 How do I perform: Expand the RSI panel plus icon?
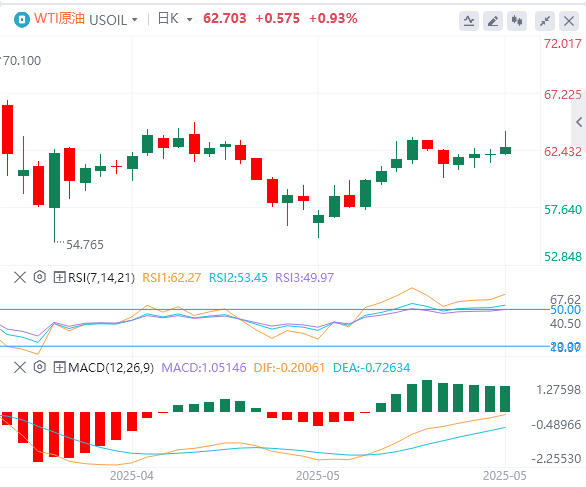(x=59, y=277)
